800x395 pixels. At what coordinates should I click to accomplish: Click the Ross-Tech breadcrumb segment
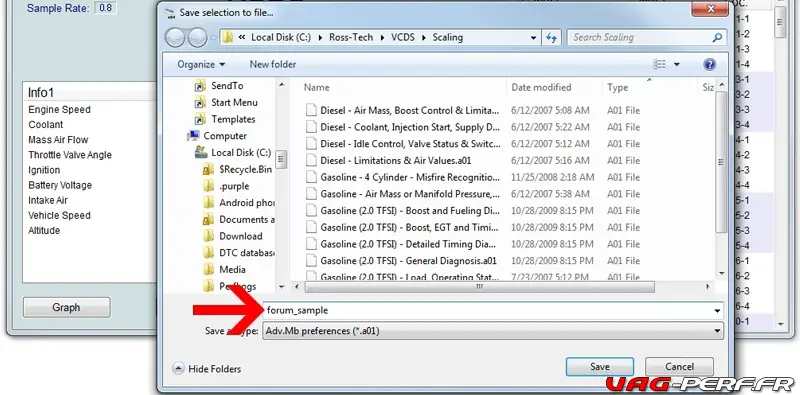[x=351, y=38]
